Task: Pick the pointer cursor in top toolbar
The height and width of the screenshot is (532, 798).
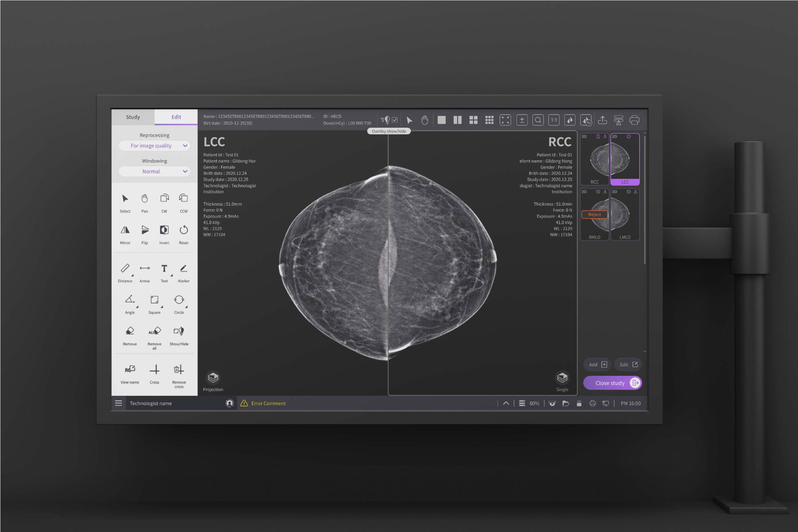Action: click(x=409, y=120)
